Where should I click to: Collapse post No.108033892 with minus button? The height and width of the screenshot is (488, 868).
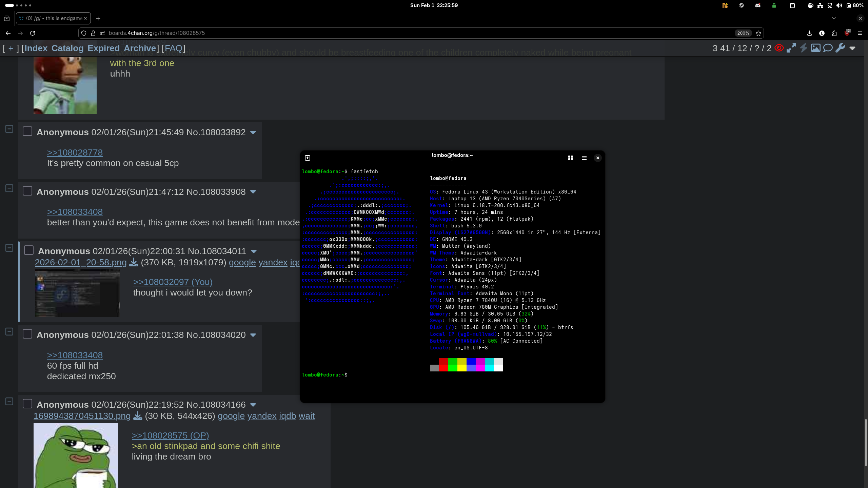click(x=9, y=129)
